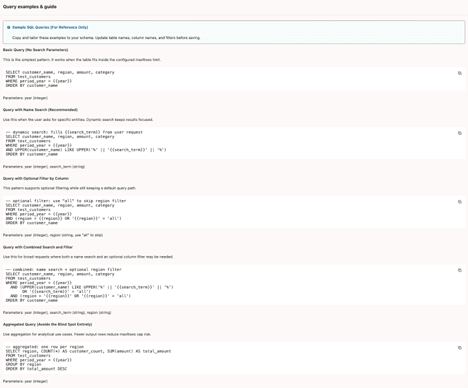Click parameters line mentioning 'use "all" to skip'
Screen dimensions: 468x388
[53, 235]
